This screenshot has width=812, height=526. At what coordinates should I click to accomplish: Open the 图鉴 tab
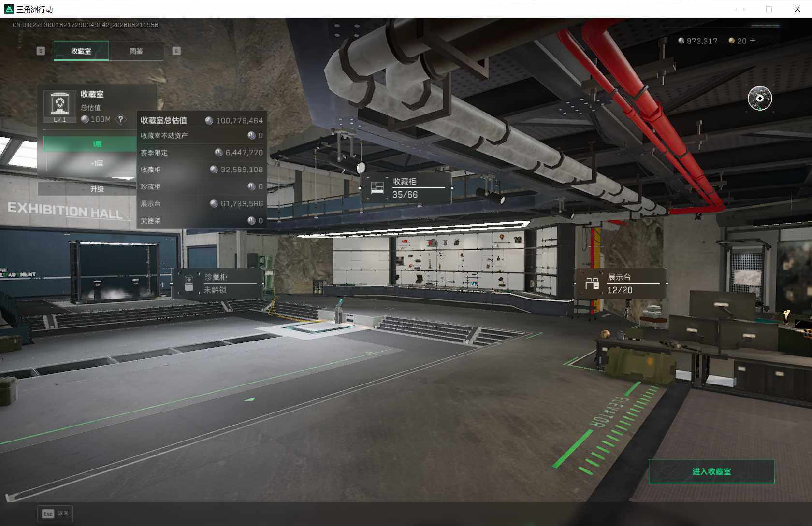[x=136, y=51]
